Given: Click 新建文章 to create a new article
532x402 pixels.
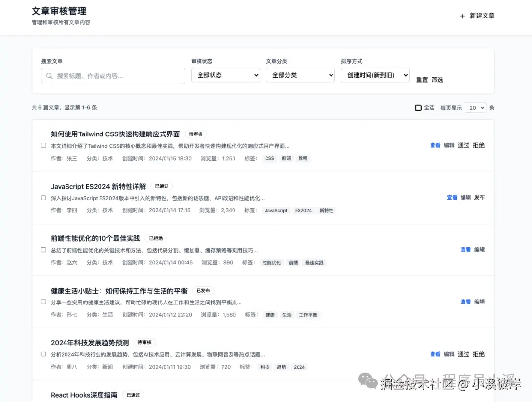Looking at the screenshot, I should [481, 15].
